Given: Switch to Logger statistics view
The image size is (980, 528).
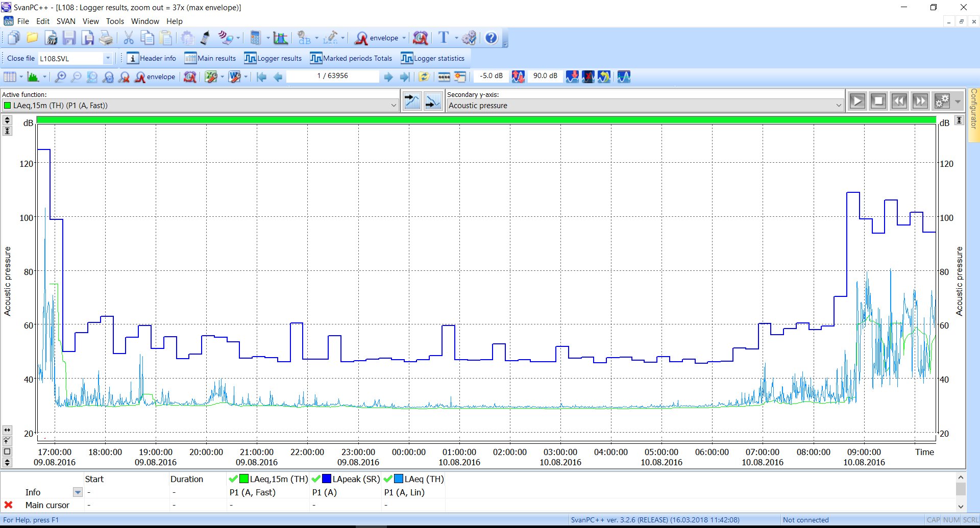Looking at the screenshot, I should click(433, 59).
